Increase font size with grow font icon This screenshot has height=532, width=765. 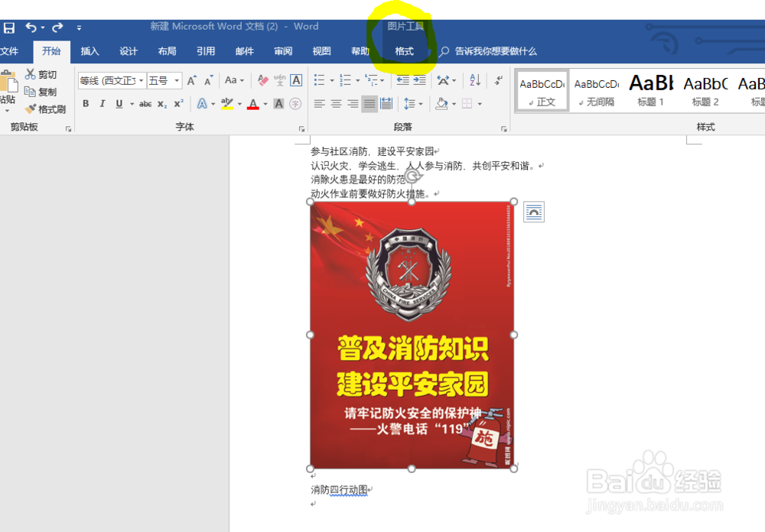(192, 80)
